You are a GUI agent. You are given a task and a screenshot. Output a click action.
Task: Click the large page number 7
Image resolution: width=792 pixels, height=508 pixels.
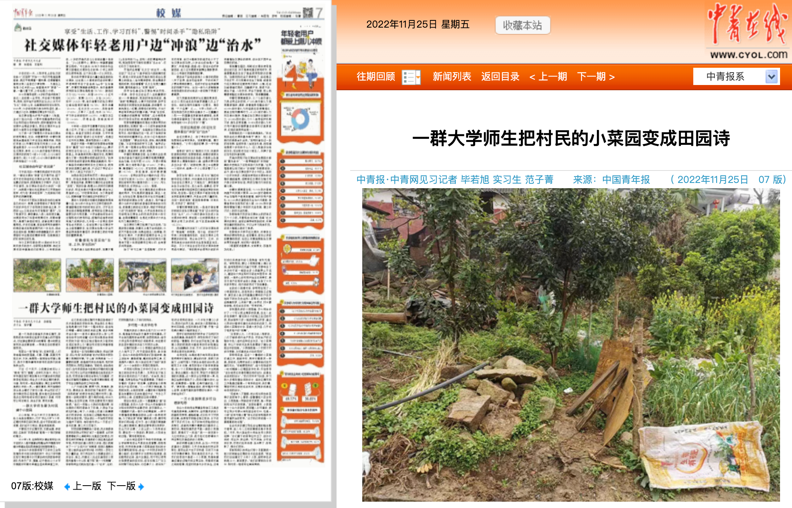pyautogui.click(x=319, y=13)
